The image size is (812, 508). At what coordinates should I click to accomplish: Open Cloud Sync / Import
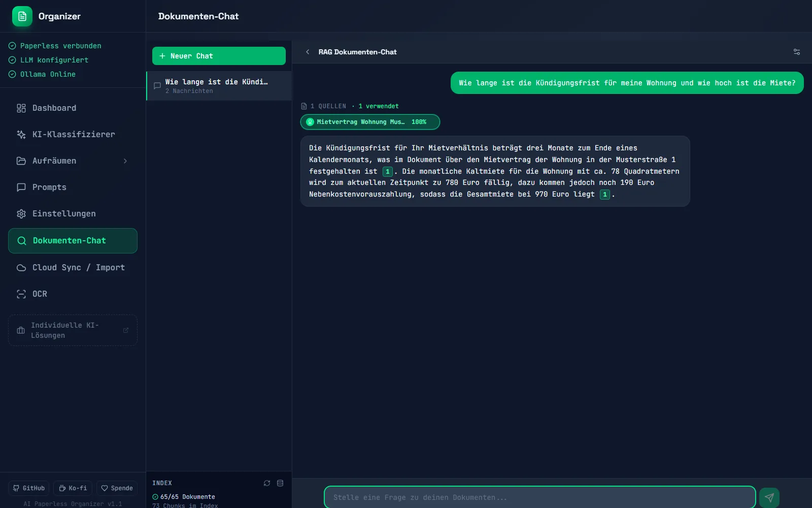[73, 267]
